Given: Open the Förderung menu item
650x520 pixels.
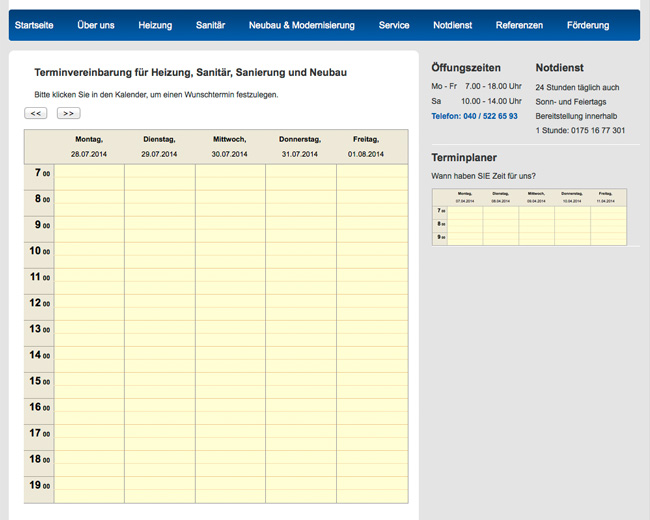Looking at the screenshot, I should (x=587, y=25).
